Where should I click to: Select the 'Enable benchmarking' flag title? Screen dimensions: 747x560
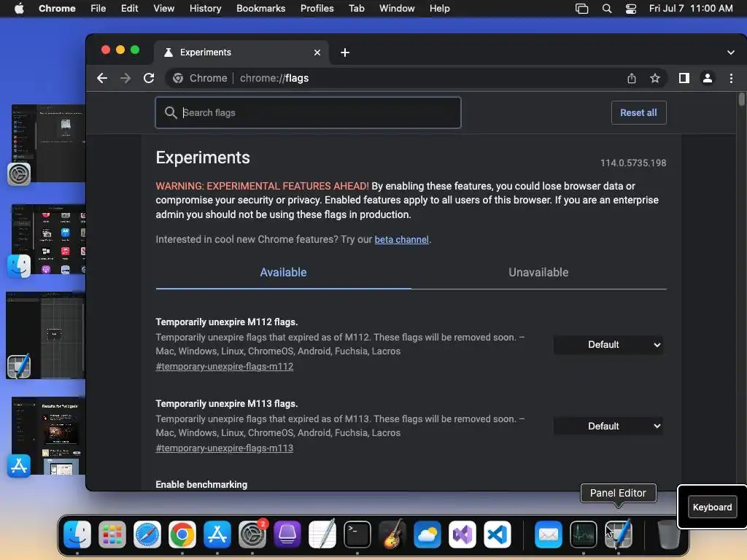201,485
